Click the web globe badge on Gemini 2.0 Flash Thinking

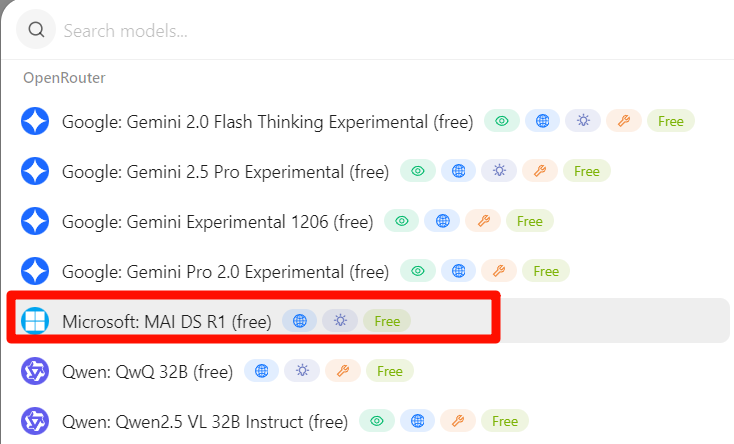click(542, 121)
